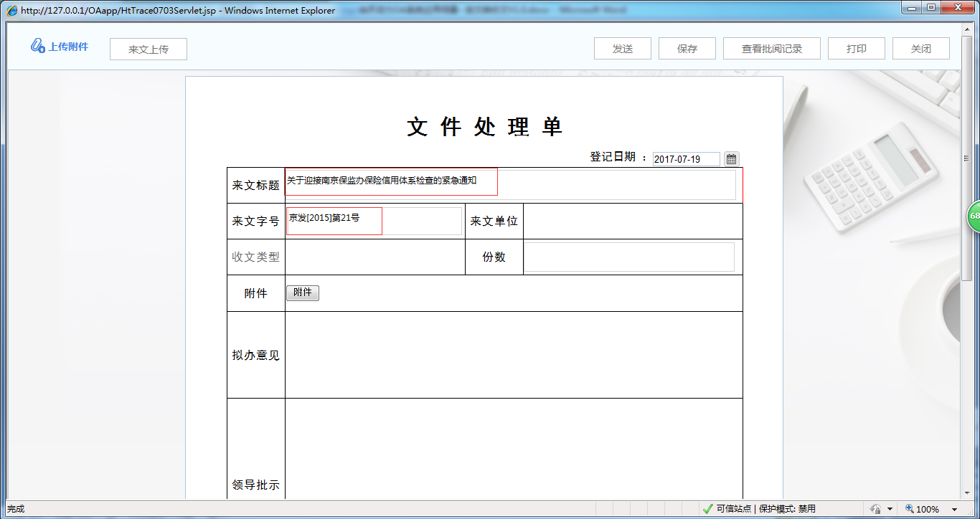The width and height of the screenshot is (980, 519).
Task: Click the 来文上传 upload button
Action: click(x=148, y=49)
